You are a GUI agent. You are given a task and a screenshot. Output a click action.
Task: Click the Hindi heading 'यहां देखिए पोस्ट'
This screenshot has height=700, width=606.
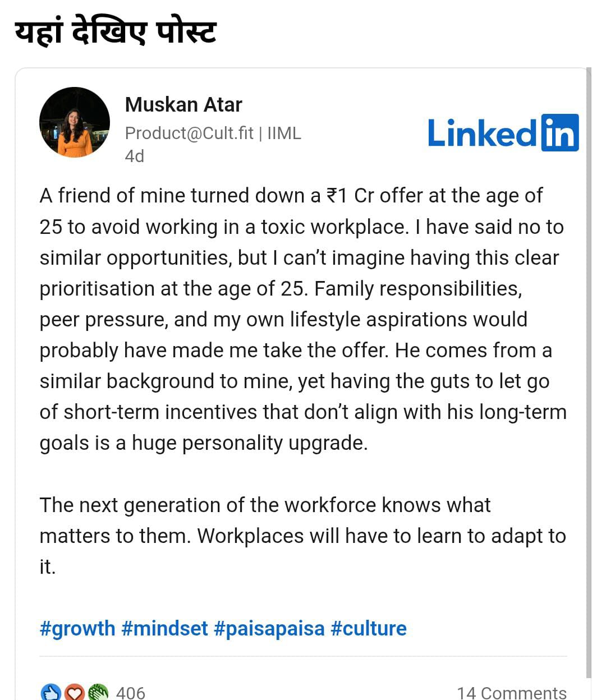115,32
